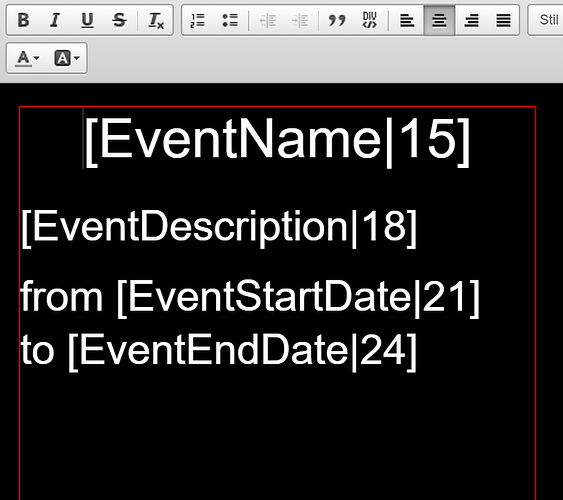Open the text color dropdown
Screen dimensions: 563x500
click(27, 58)
